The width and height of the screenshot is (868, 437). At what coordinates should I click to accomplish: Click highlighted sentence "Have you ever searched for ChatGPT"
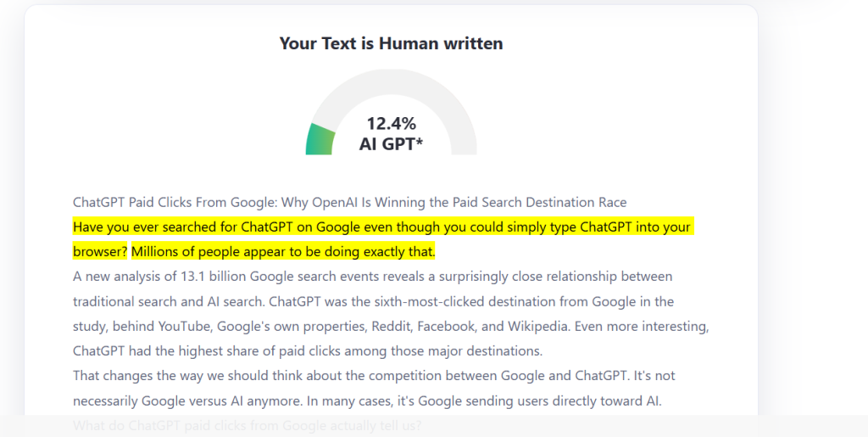tap(382, 238)
